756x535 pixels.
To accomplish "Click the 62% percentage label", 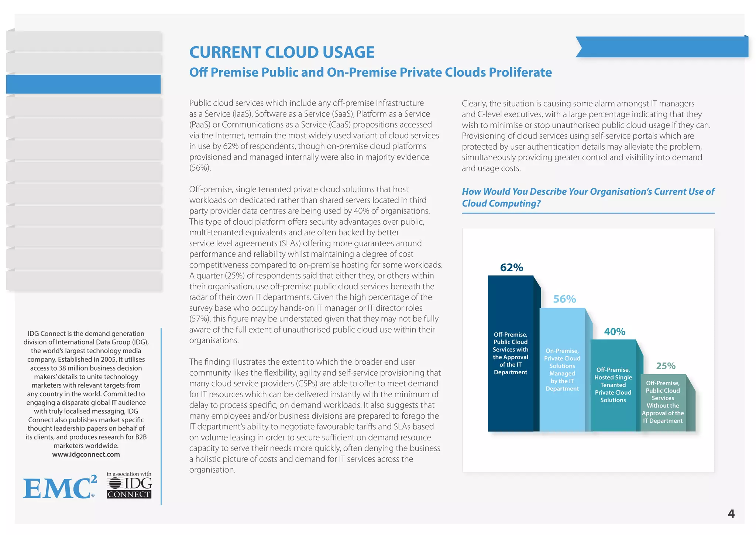I will (511, 267).
